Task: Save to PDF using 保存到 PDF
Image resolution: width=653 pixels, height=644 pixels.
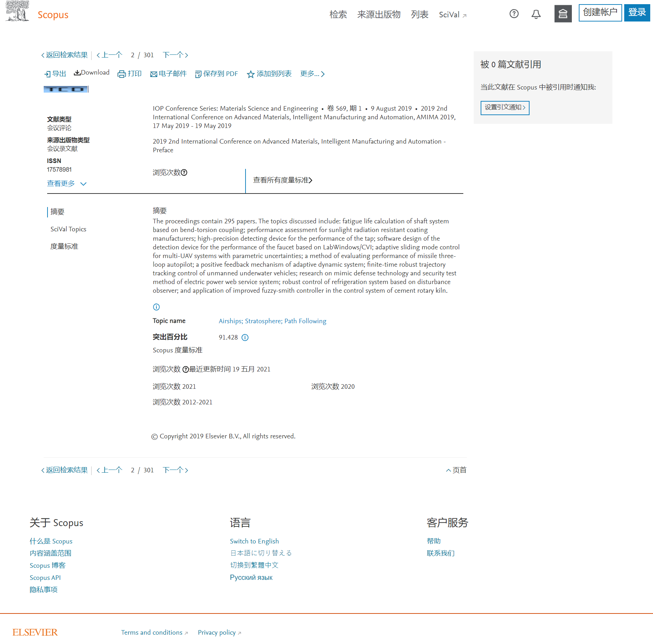Action: pyautogui.click(x=216, y=74)
